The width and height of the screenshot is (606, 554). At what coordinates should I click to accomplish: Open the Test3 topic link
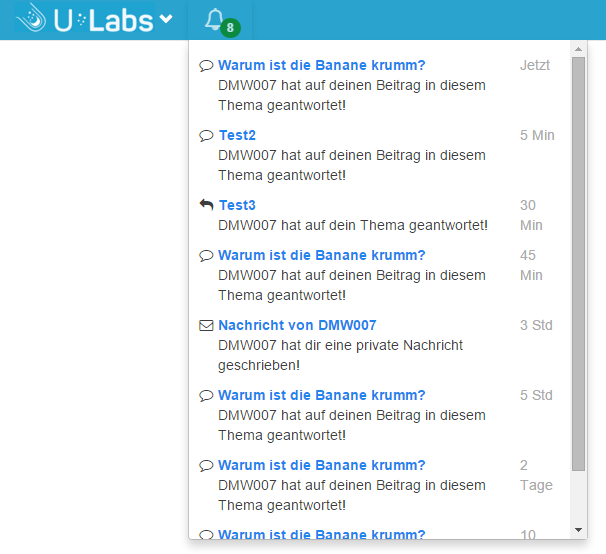[x=237, y=205]
